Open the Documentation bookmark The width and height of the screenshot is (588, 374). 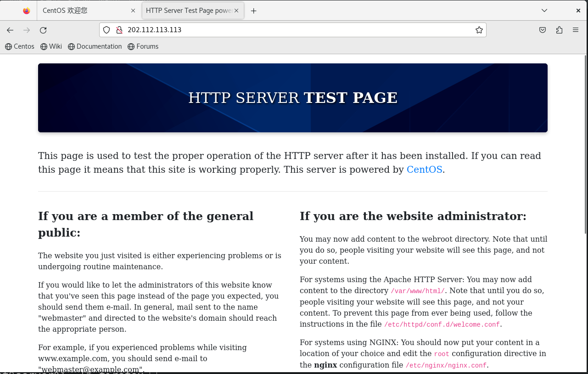click(x=95, y=46)
